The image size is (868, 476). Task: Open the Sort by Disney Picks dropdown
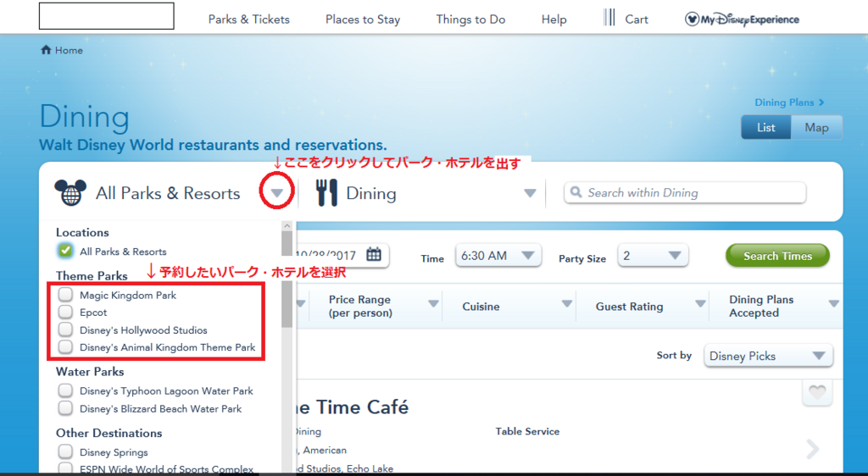768,356
